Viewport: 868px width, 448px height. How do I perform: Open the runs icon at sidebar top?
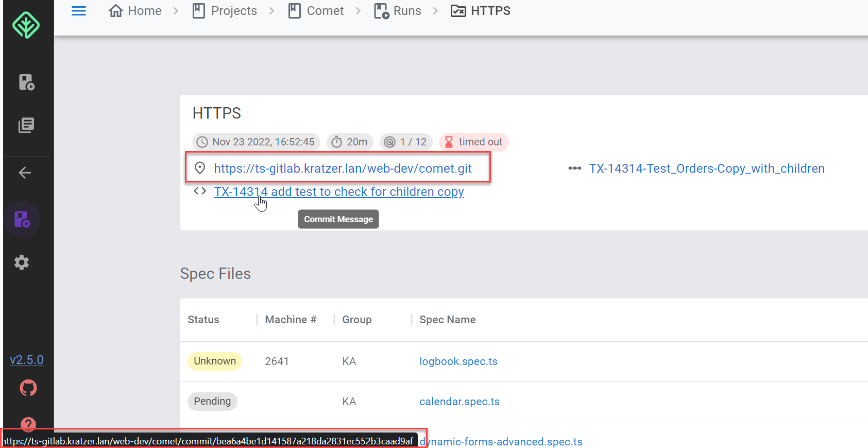click(x=26, y=82)
